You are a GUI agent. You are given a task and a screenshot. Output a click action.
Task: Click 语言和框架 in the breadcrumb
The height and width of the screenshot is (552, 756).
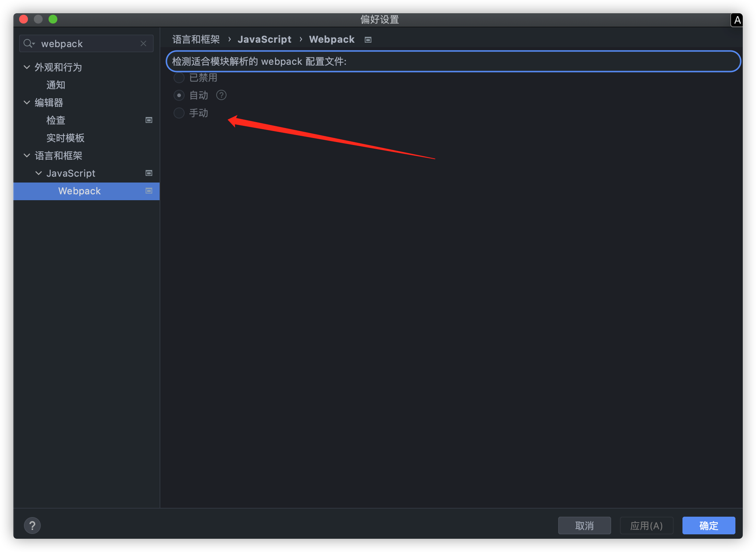pos(196,39)
